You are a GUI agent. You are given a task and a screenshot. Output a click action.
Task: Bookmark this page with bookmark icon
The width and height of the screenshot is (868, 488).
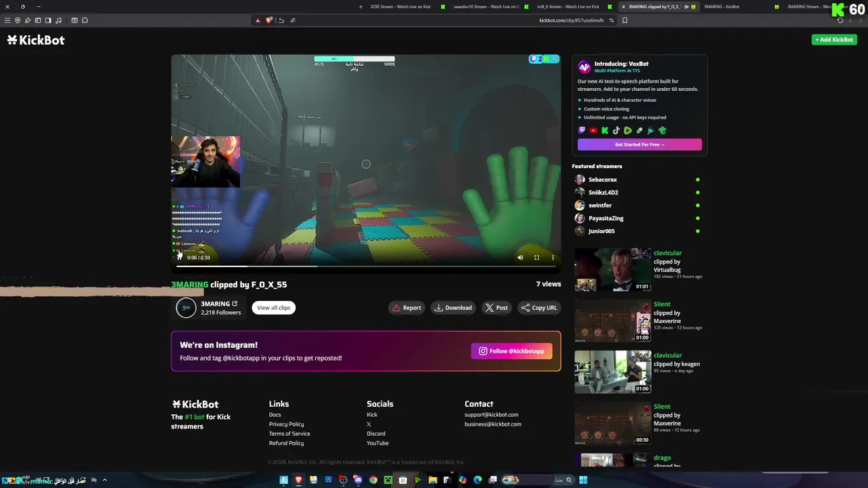click(x=625, y=20)
